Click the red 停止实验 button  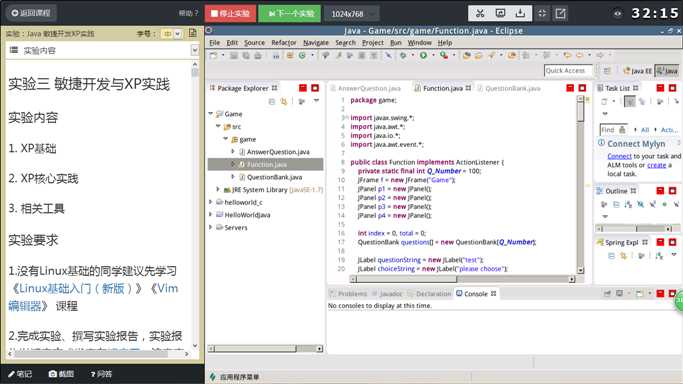click(x=231, y=13)
